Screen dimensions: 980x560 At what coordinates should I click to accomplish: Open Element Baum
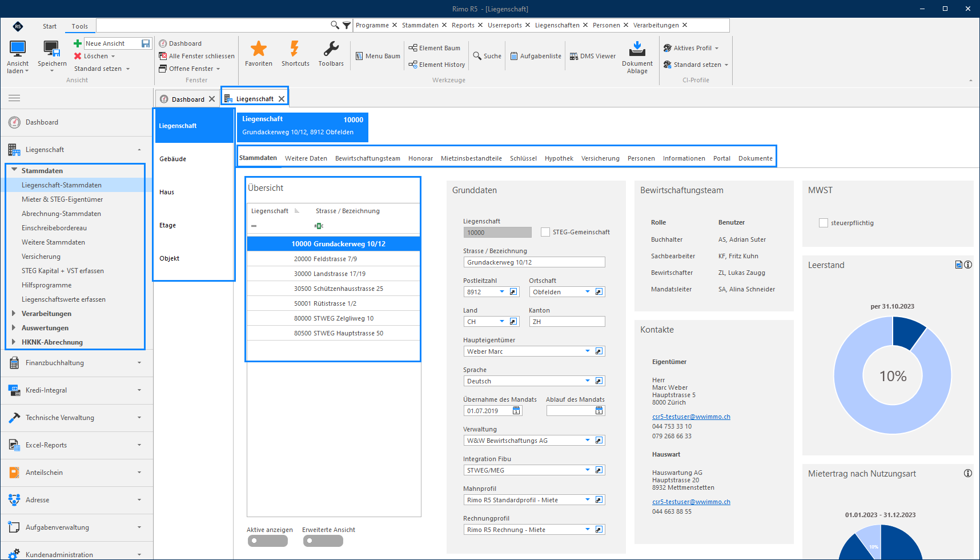pos(435,48)
